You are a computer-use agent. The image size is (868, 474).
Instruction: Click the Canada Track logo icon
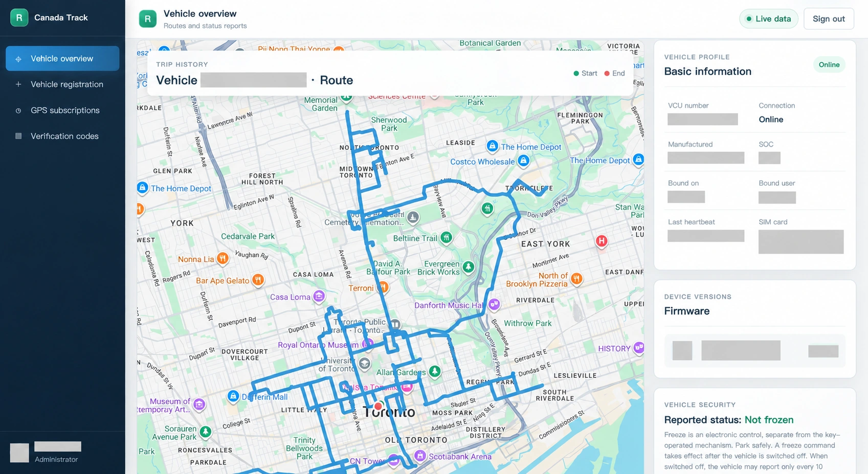[x=19, y=17]
